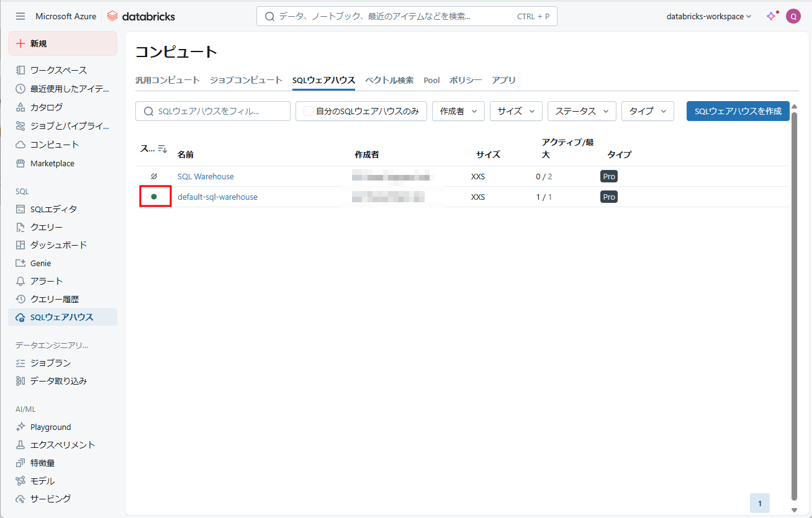
Task: Click the green running status indicator
Action: [x=154, y=197]
